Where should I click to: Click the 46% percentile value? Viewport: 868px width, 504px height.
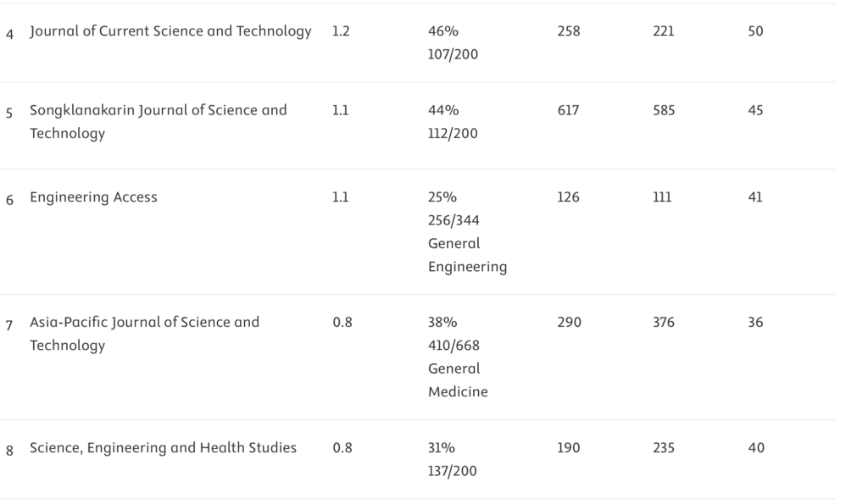tap(442, 31)
